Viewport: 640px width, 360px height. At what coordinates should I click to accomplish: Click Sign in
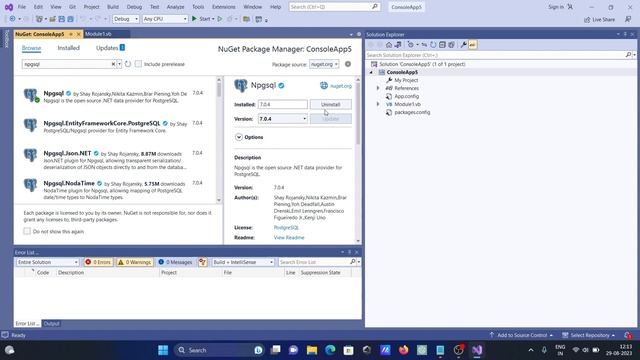pos(560,7)
